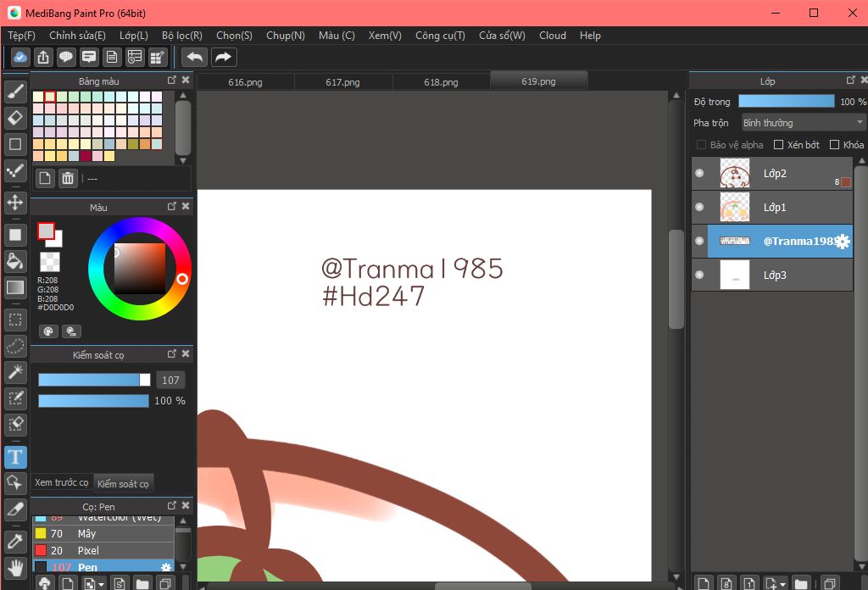Undock the Màu color panel
Image resolution: width=868 pixels, height=590 pixels.
click(171, 207)
